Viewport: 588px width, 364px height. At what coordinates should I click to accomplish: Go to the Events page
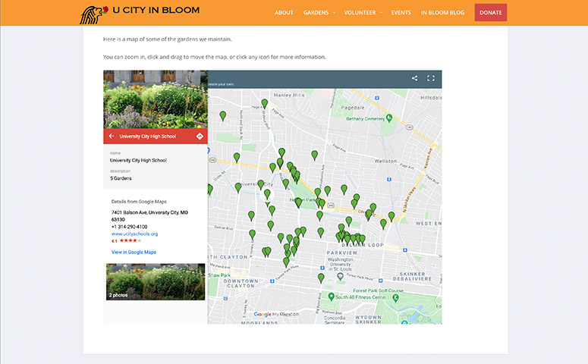(x=401, y=13)
